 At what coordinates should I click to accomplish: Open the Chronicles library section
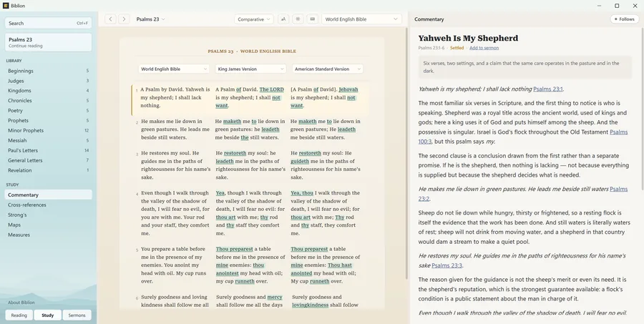tap(49, 101)
